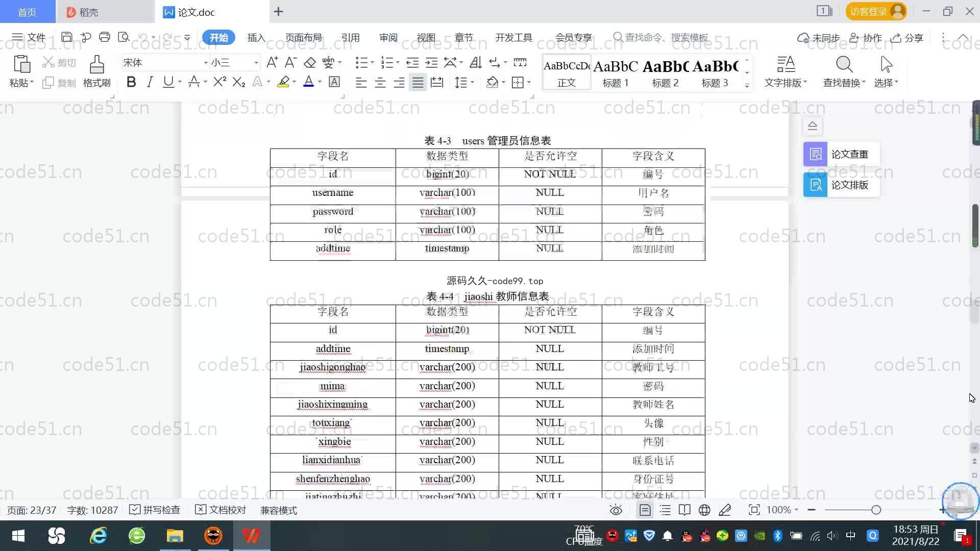Center align the text
This screenshot has height=551, width=980.
coord(380,82)
